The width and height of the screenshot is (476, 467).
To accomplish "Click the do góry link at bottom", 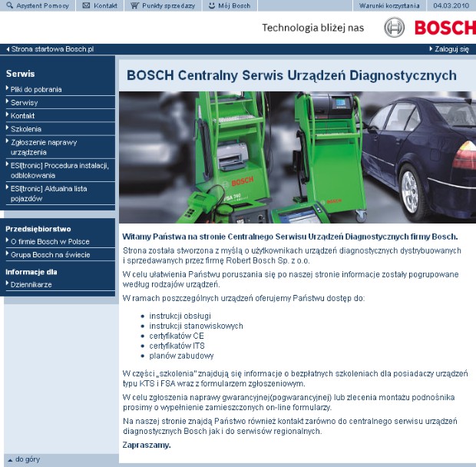I will click(28, 459).
